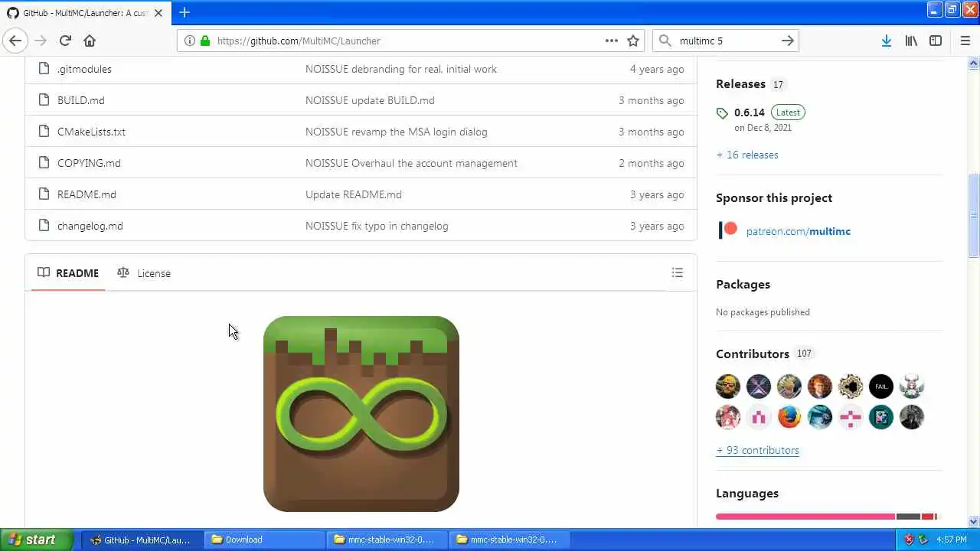Select the GitHub - MultiMC/Launcher browser tab

point(86,12)
